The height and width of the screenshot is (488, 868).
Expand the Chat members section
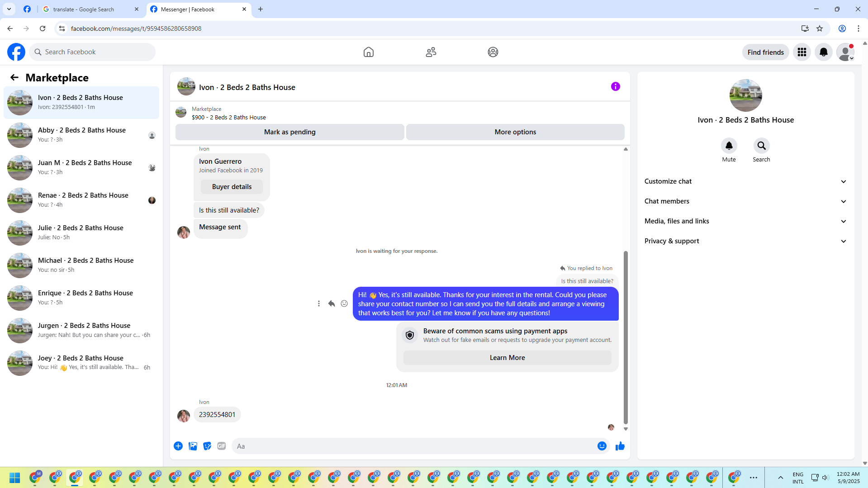point(745,201)
